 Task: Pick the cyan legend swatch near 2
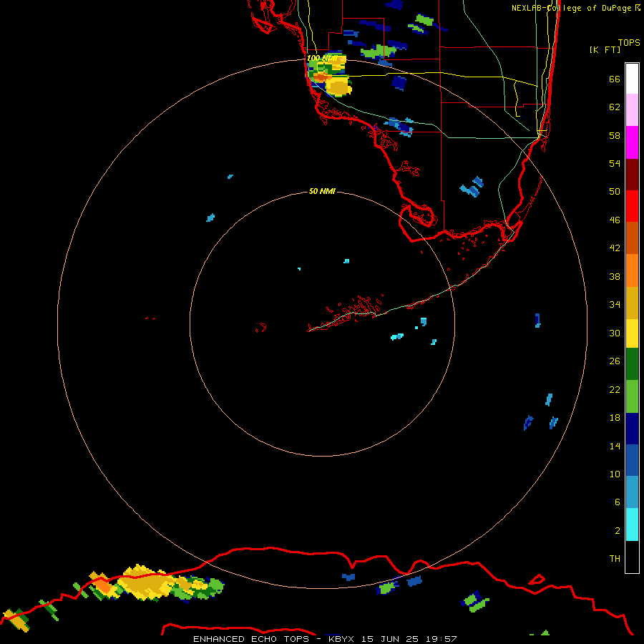click(632, 525)
